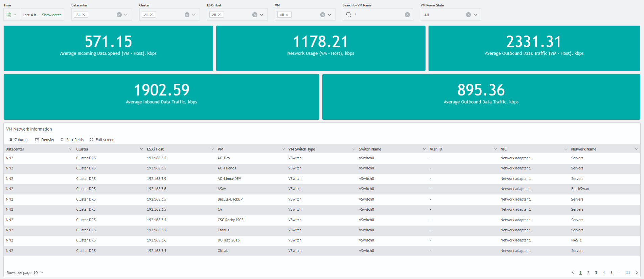Viewport: 644px width, 279px height.
Task: Open Vlan ID column header menu
Action: 495,149
